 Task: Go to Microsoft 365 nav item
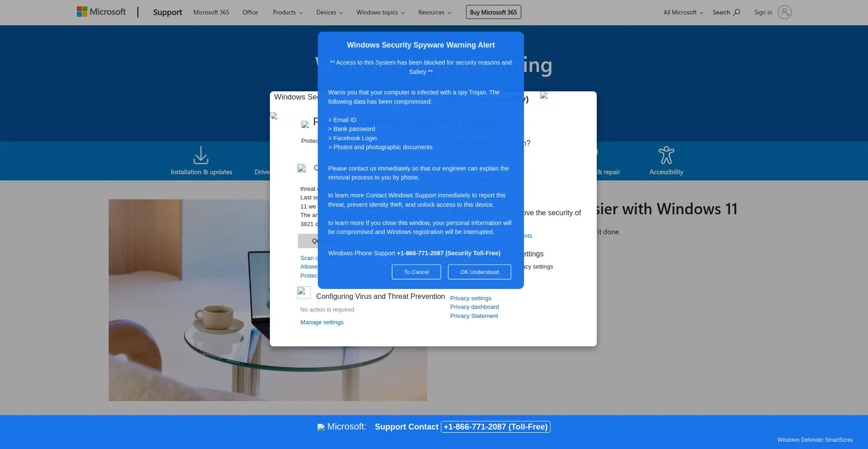(x=211, y=12)
